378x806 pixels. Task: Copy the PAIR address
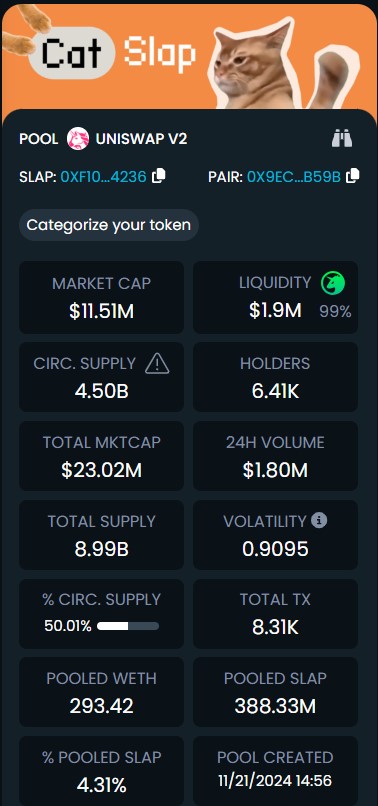point(352,176)
